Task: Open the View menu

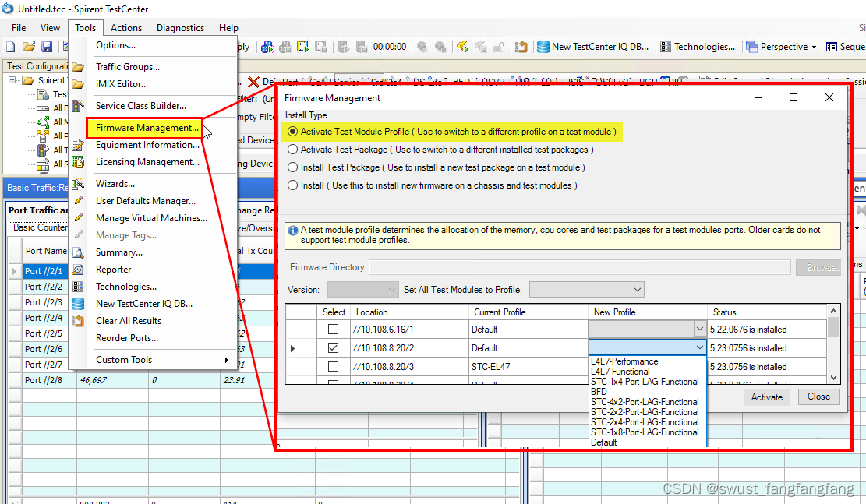Action: coord(50,27)
